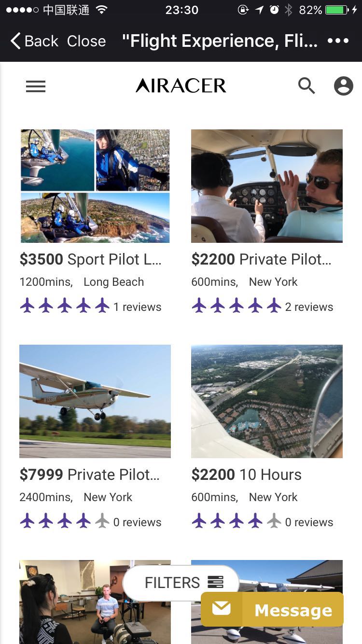This screenshot has height=644, width=362.
Task: Open the aerial neighborhood view photo
Action: point(266,401)
